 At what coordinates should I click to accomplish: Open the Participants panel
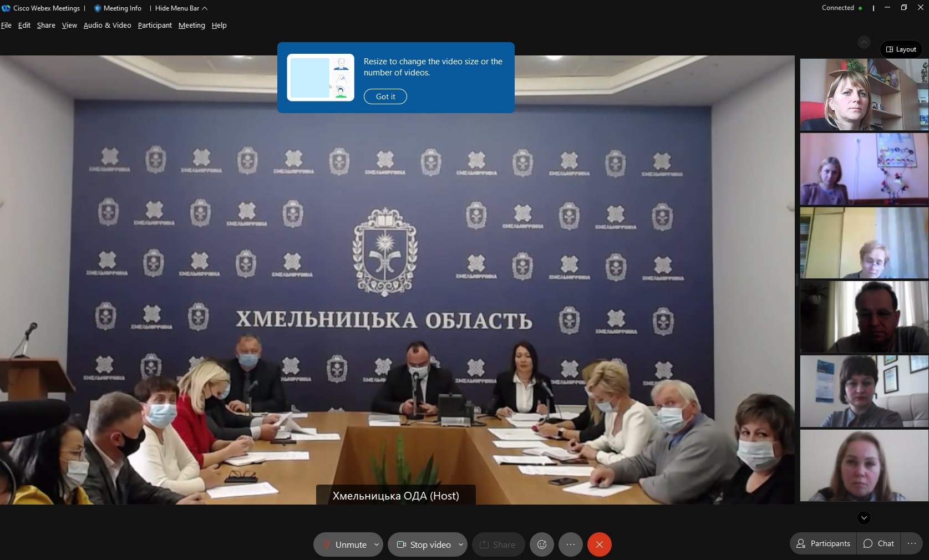coord(823,543)
